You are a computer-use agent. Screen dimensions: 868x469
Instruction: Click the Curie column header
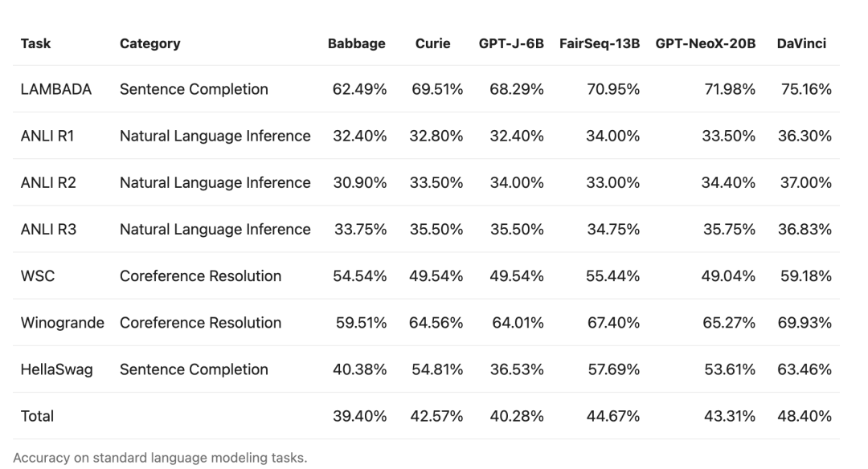click(x=432, y=43)
